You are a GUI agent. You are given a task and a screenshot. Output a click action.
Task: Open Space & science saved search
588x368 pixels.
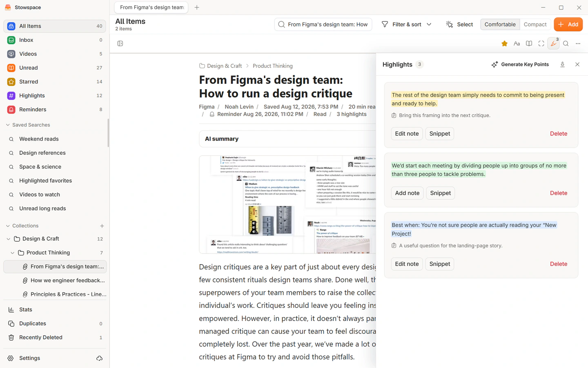point(55,166)
